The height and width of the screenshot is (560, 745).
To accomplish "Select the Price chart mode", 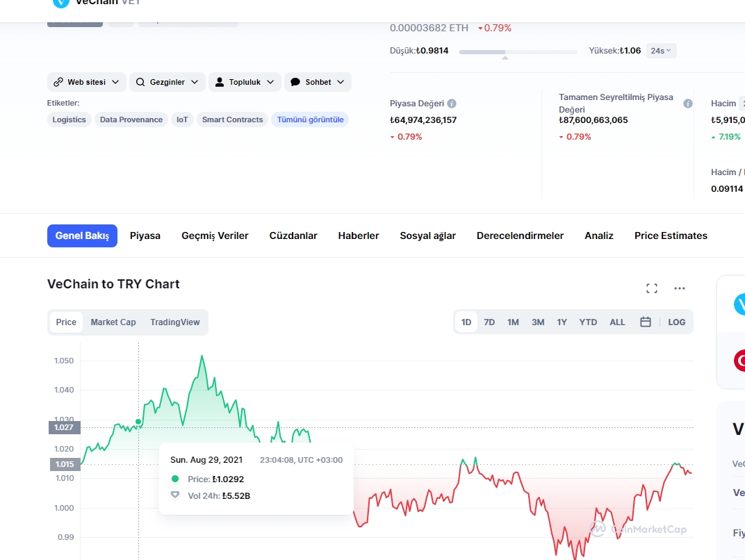I will point(66,322).
